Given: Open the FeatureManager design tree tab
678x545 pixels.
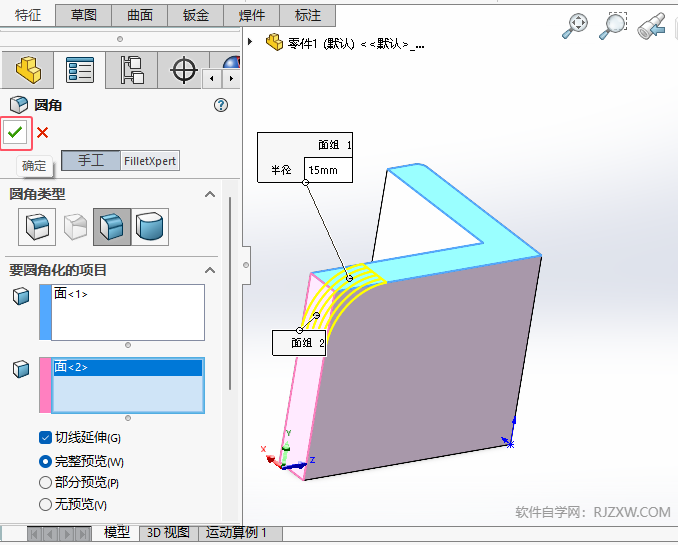Looking at the screenshot, I should [x=28, y=70].
